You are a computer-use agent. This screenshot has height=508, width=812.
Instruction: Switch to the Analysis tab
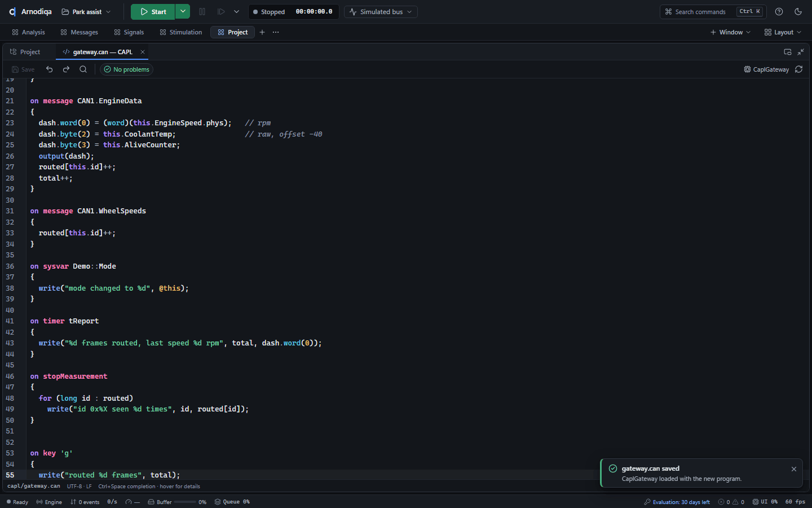click(x=28, y=32)
